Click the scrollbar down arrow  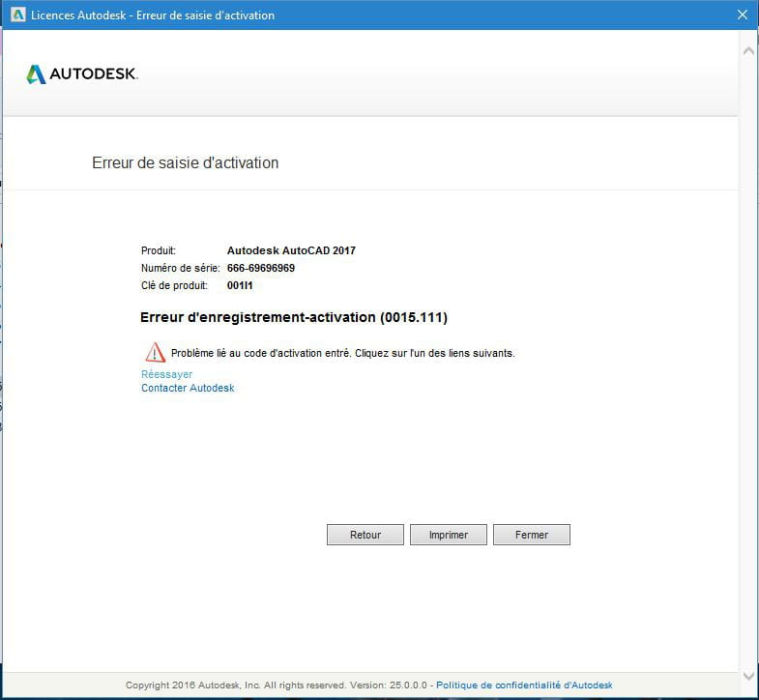(x=748, y=676)
